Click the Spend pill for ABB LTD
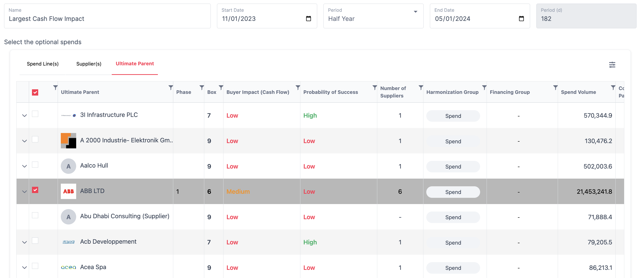The height and width of the screenshot is (278, 644). (x=453, y=192)
